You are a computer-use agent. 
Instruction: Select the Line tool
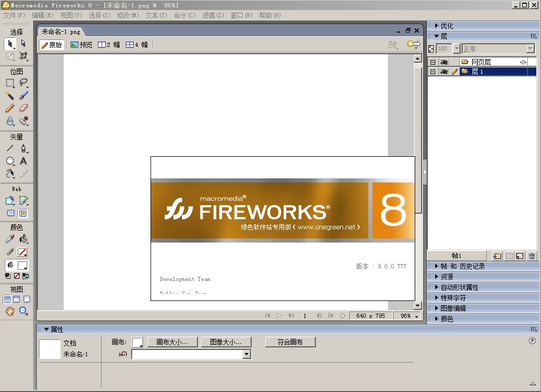10,148
